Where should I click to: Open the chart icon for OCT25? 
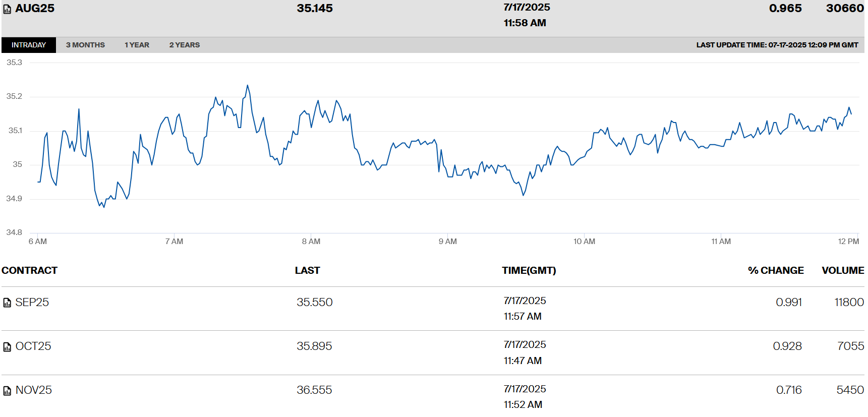click(x=7, y=347)
